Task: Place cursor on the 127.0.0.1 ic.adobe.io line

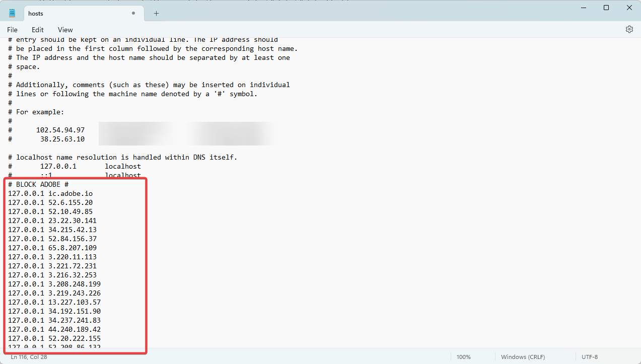Action: (x=50, y=193)
